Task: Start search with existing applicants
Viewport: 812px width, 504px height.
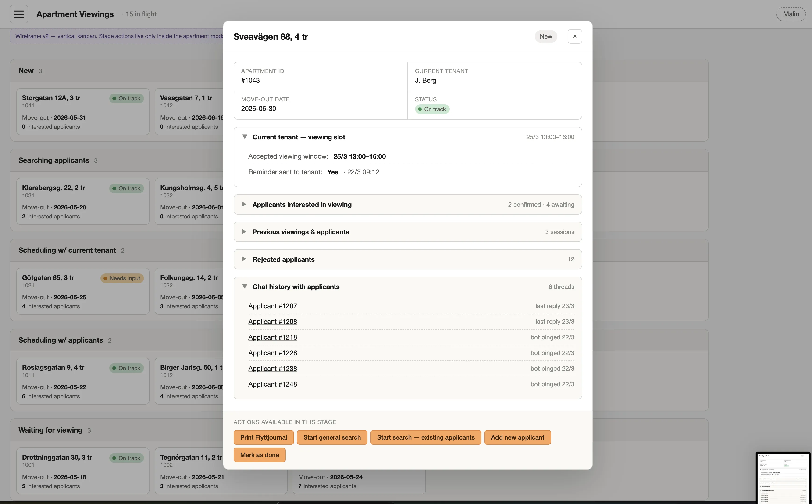Action: tap(426, 437)
